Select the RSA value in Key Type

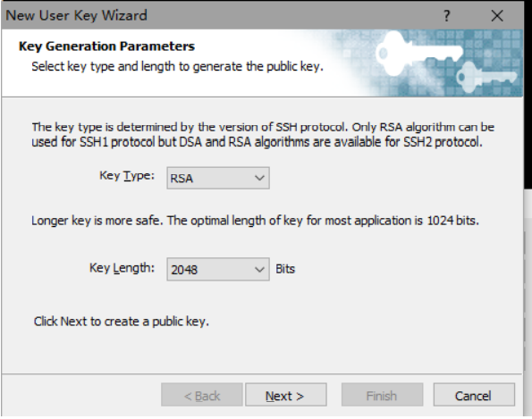(182, 179)
